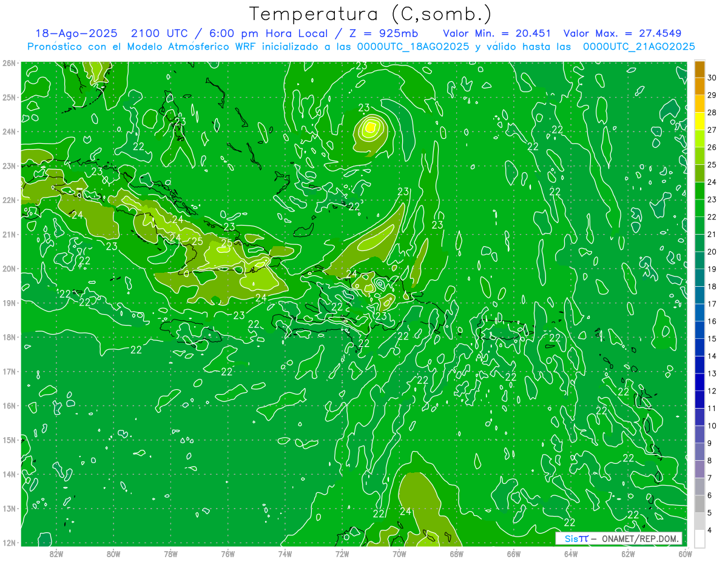
Task: Click the olive 24–25 colorbar swatch
Action: (x=699, y=173)
